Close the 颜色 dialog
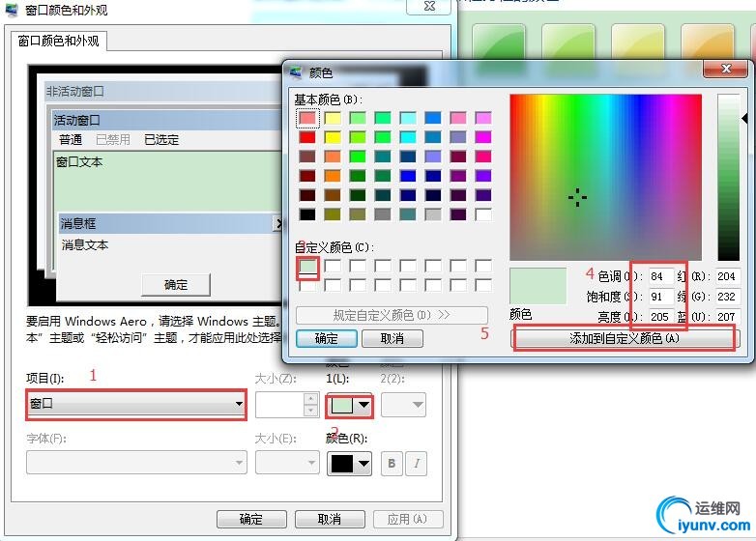The width and height of the screenshot is (756, 541). 726,69
